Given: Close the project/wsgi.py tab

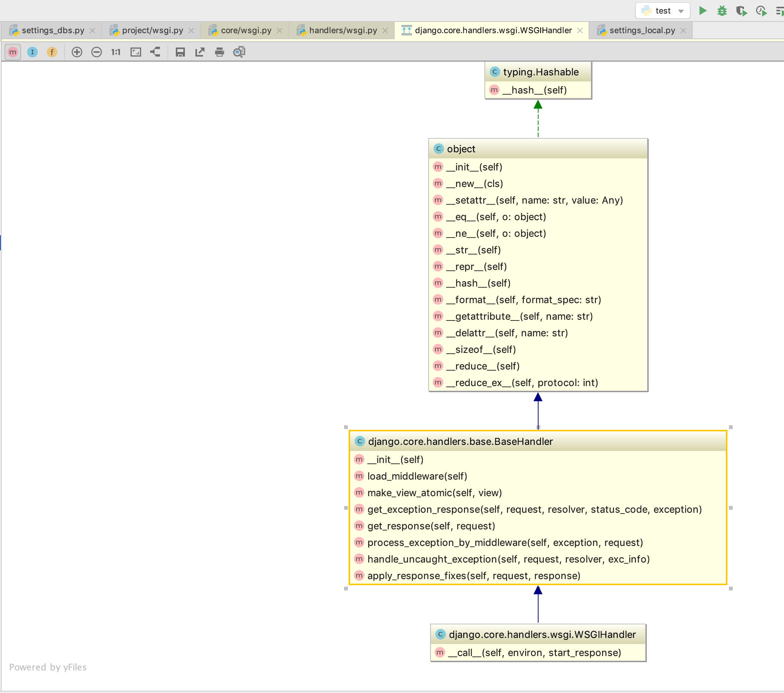Looking at the screenshot, I should coord(191,31).
